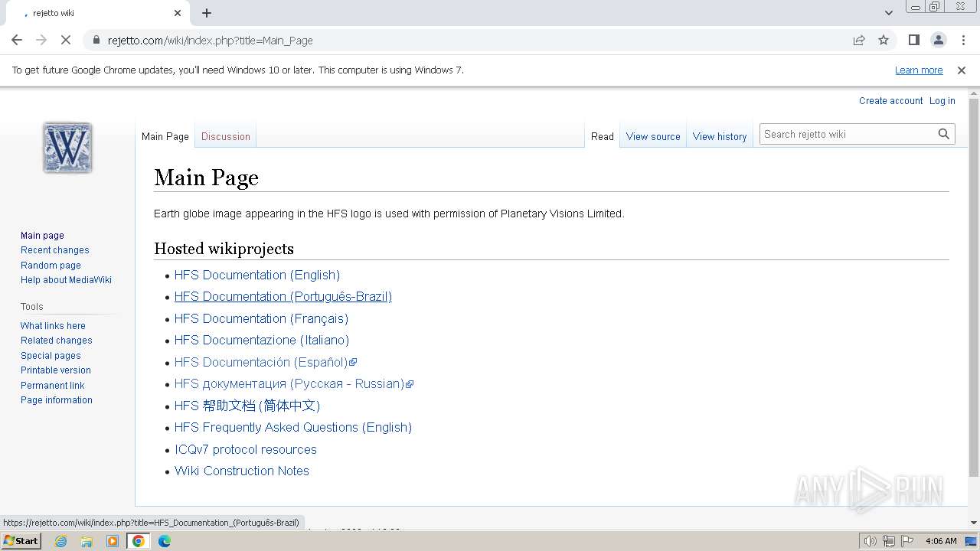Open the Russian HFS documentation link
The height and width of the screenshot is (551, 980).
[294, 383]
